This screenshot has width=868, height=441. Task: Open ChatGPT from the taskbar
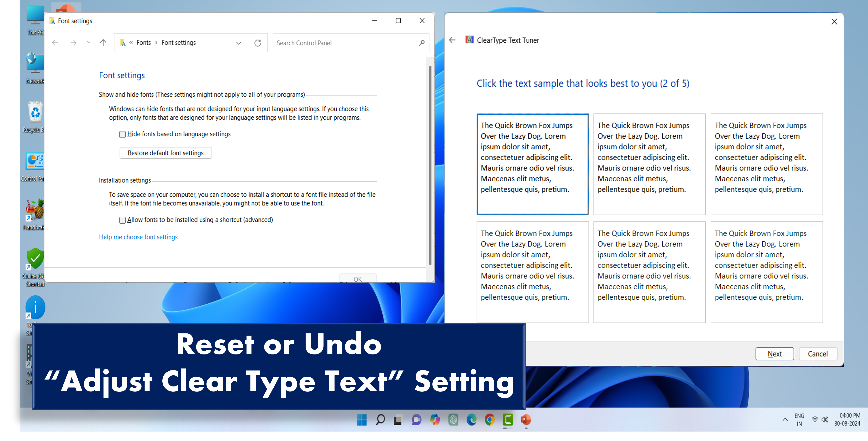coord(453,420)
